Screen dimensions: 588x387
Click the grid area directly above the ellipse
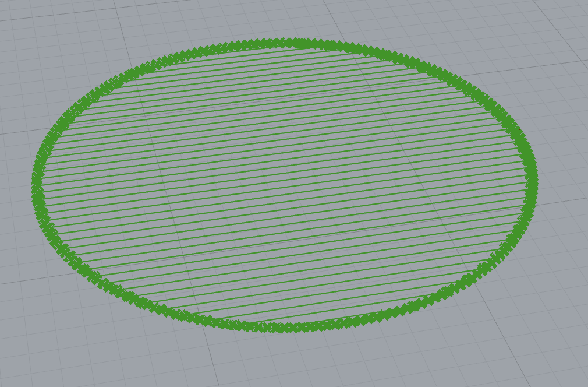tap(291, 20)
